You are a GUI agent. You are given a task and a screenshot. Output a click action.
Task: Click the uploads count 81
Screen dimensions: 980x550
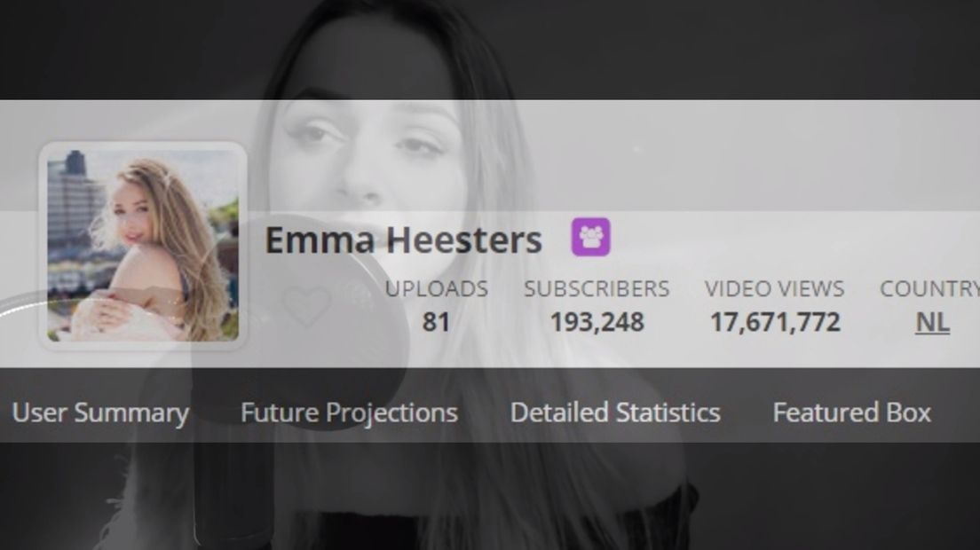[436, 322]
